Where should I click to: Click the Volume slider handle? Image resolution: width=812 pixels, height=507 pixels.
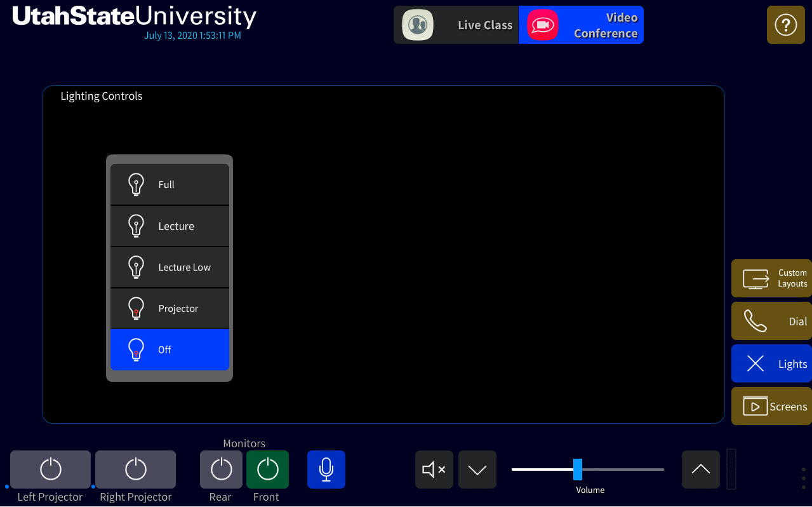click(578, 470)
